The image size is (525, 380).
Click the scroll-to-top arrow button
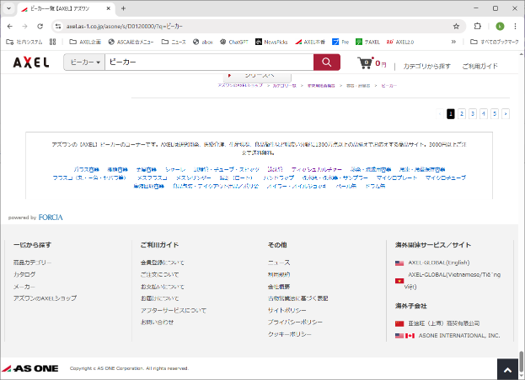pyautogui.click(x=508, y=370)
